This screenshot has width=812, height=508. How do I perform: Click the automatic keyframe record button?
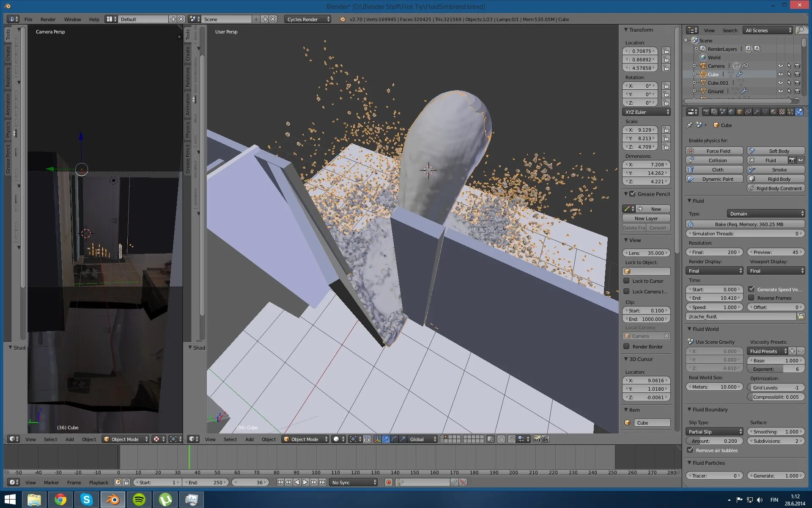[x=388, y=482]
